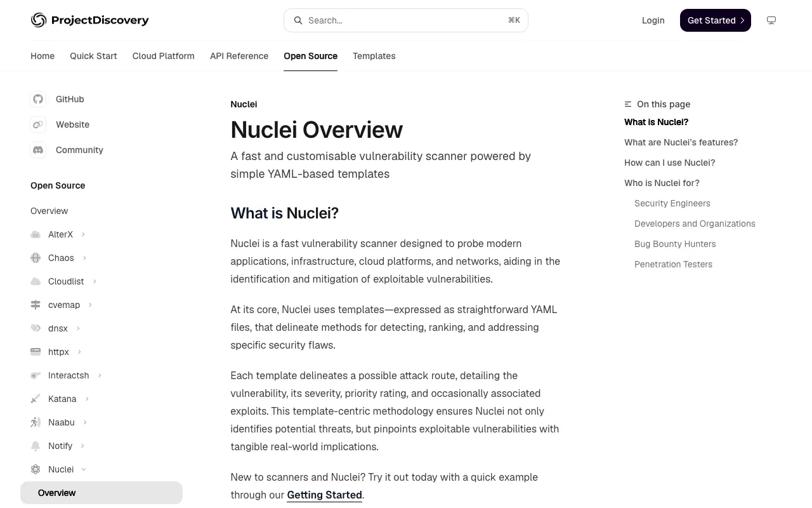Click the What is Nuclei? heading

click(x=284, y=213)
